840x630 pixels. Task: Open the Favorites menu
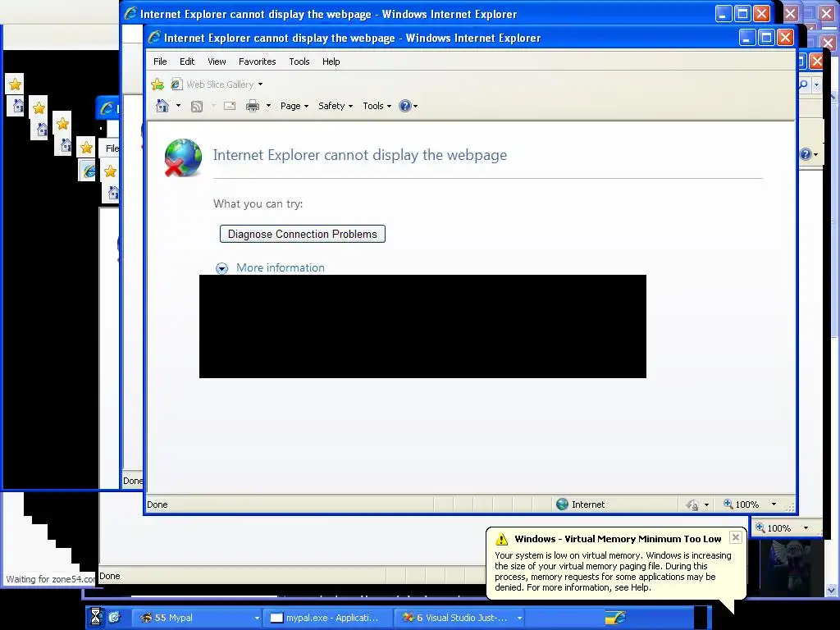pyautogui.click(x=257, y=62)
